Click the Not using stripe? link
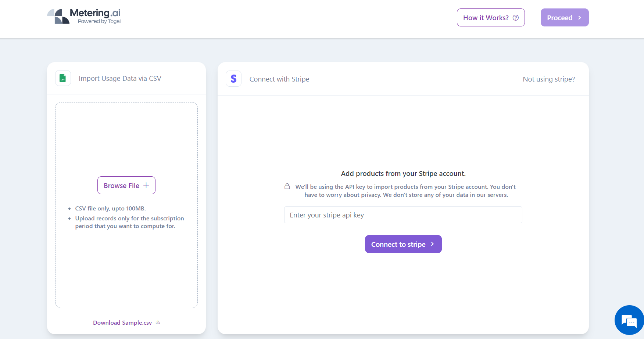 549,79
